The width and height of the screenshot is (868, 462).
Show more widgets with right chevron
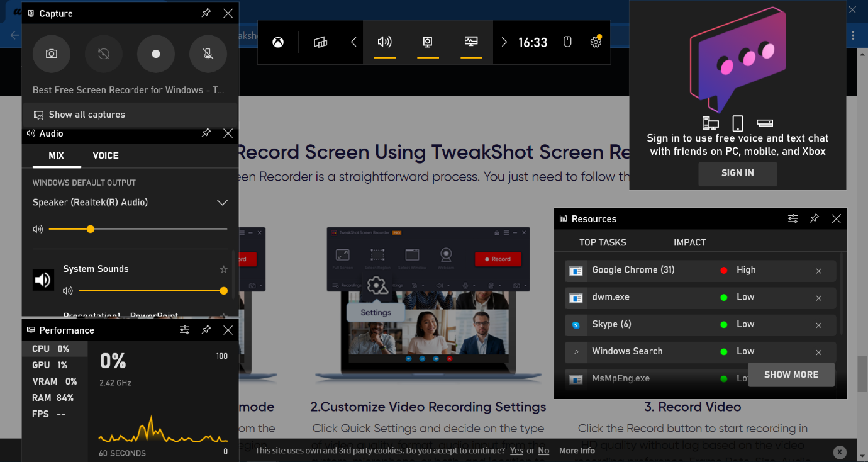[x=504, y=42]
